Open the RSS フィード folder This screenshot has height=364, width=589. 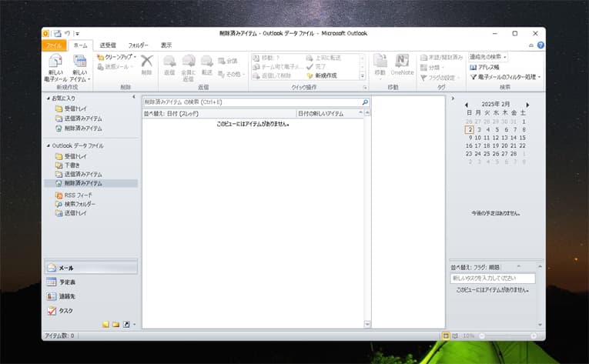click(x=79, y=195)
